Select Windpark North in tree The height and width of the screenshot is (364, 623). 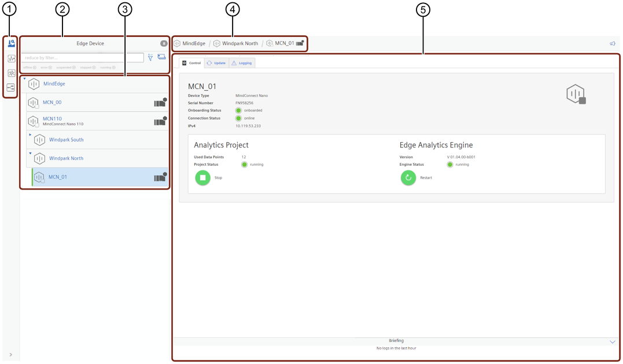pos(67,158)
